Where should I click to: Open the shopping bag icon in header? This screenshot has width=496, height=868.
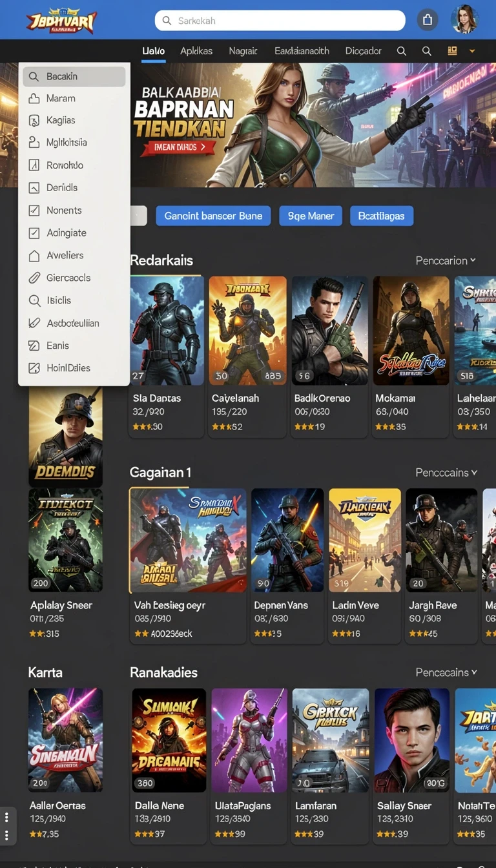click(x=427, y=21)
